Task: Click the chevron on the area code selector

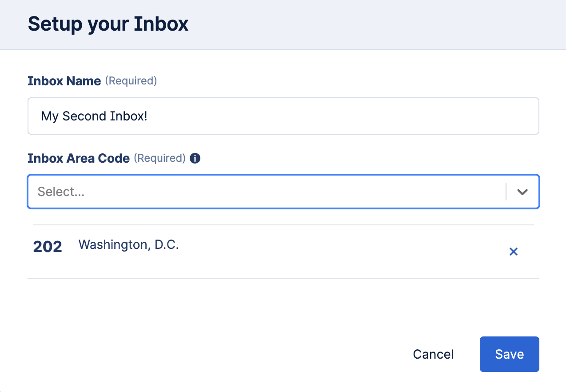Action: 522,192
